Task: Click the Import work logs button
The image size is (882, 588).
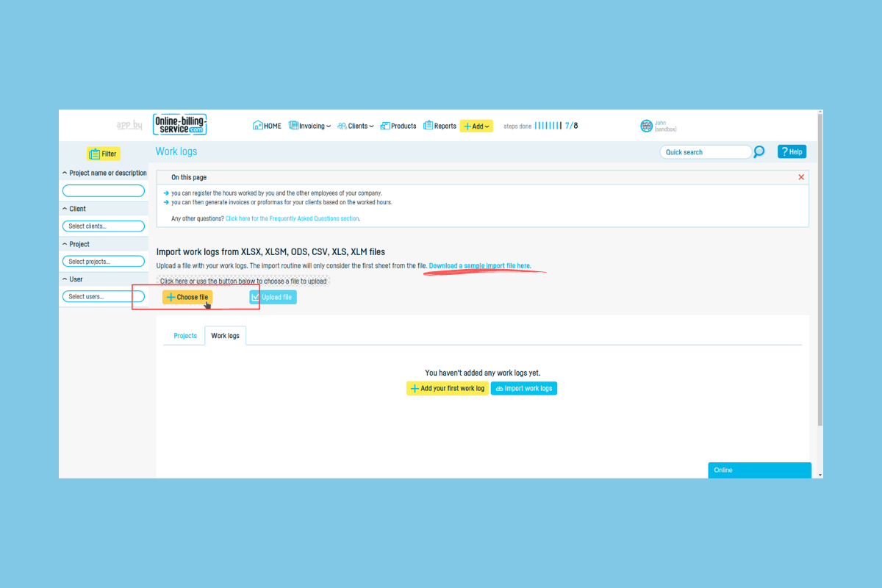Action: [x=524, y=388]
